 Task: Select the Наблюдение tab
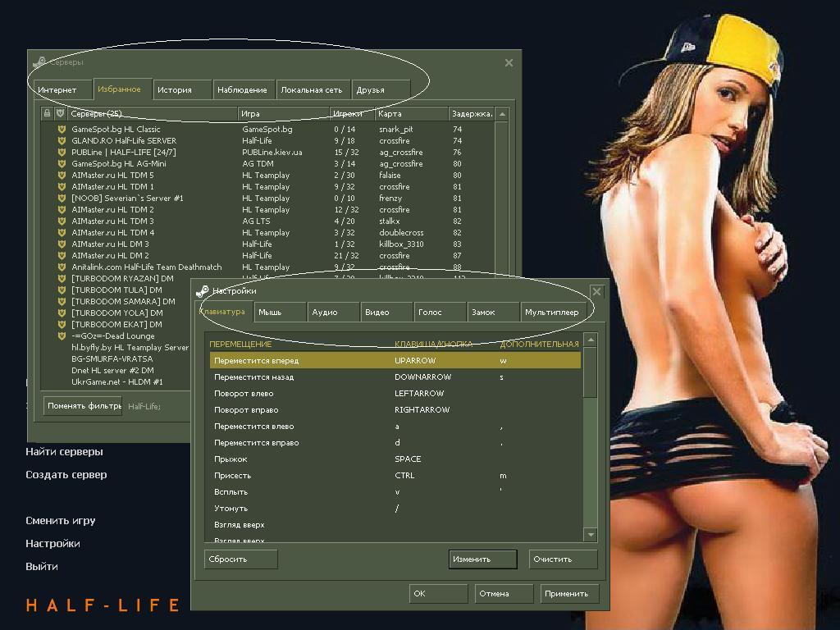point(243,89)
